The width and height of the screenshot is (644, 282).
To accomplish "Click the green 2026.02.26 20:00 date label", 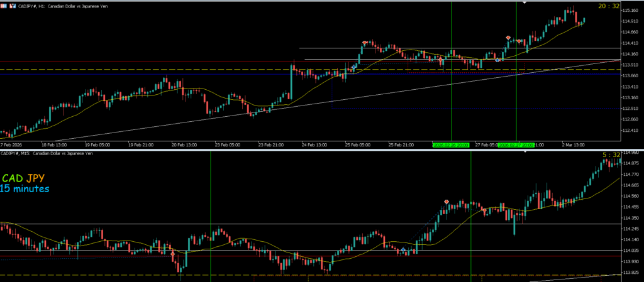I will point(452,144).
